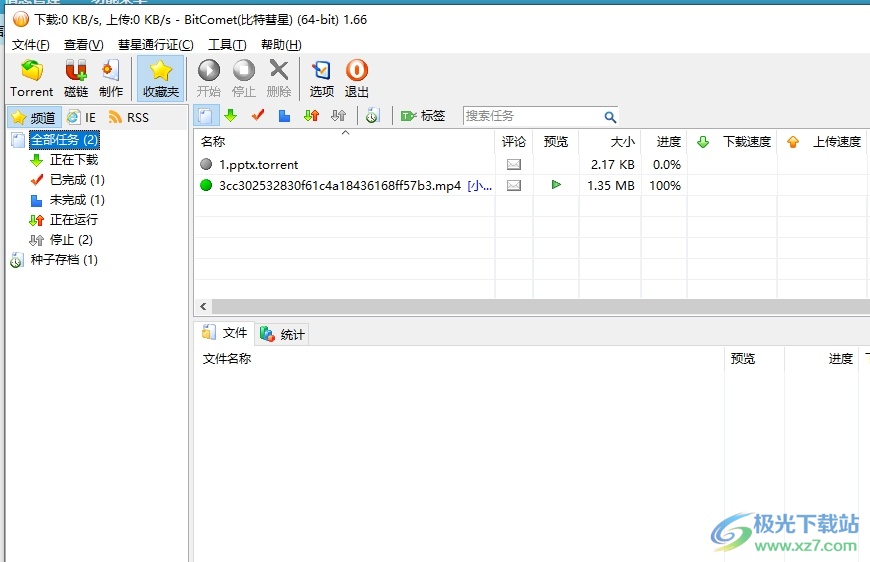Click the horizontal scrollbar track of task list
Viewport: 870px width, 562px height.
(x=540, y=306)
